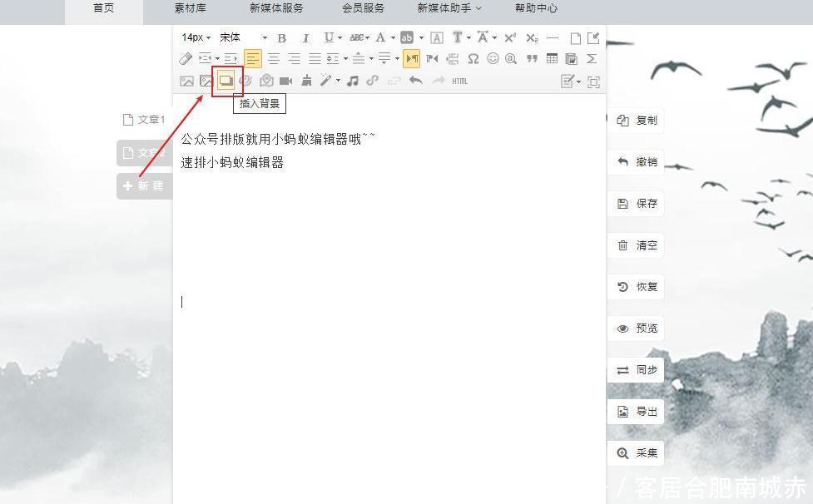Click the Insert Background icon

click(227, 81)
